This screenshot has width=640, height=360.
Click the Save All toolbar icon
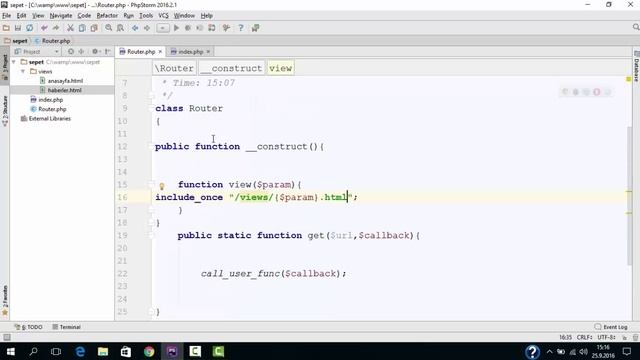[x=18, y=28]
